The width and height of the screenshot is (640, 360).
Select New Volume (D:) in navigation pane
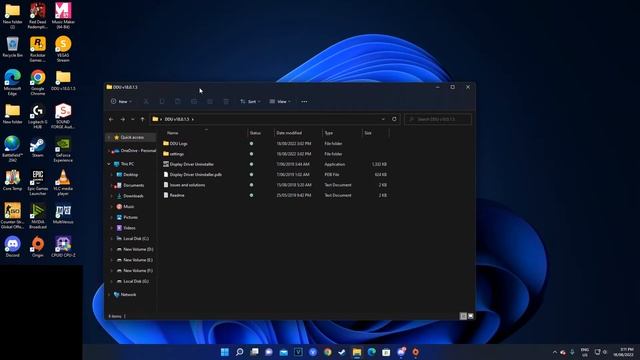click(x=135, y=249)
